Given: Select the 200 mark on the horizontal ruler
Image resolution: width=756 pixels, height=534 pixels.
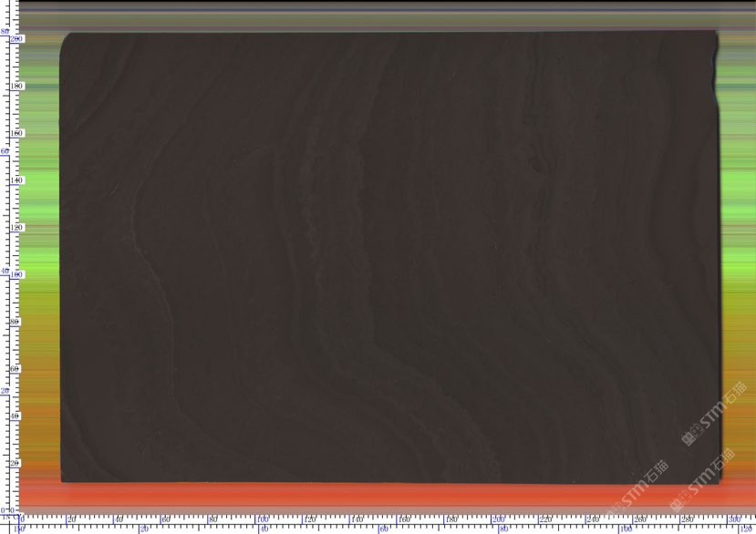Looking at the screenshot, I should (498, 519).
